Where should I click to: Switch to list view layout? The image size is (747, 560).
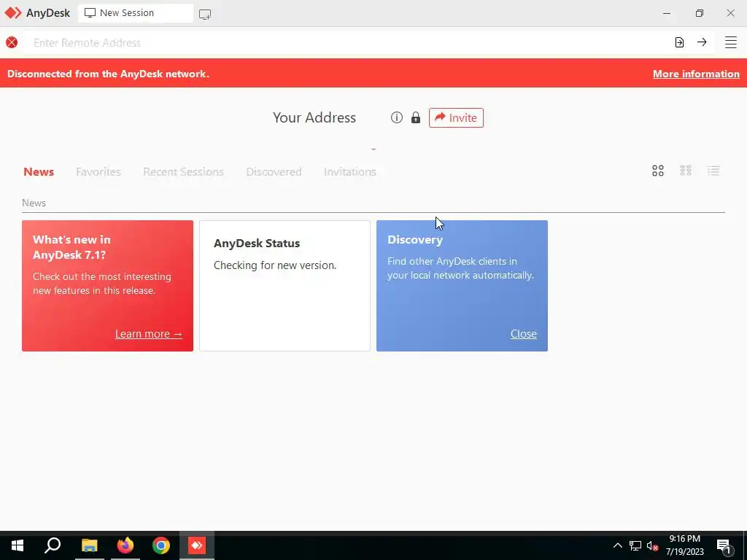[713, 171]
